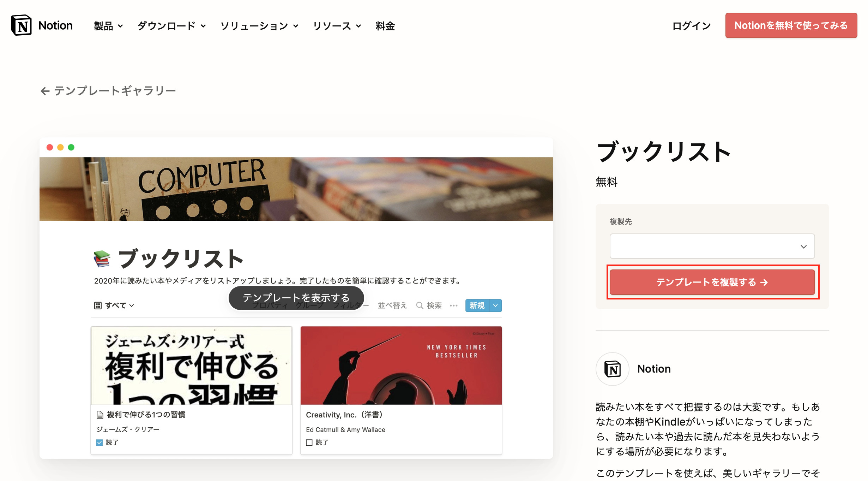
Task: Click the back arrow beside テンプレートギャラリー
Action: (x=45, y=91)
